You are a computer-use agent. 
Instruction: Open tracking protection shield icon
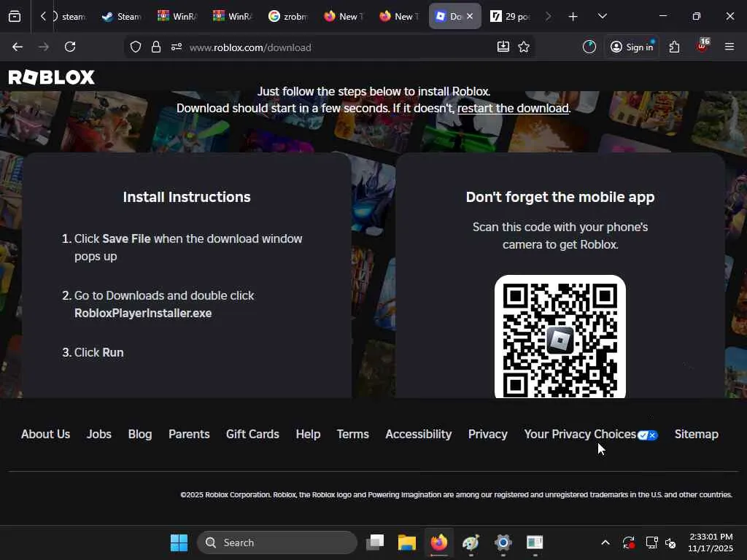136,47
